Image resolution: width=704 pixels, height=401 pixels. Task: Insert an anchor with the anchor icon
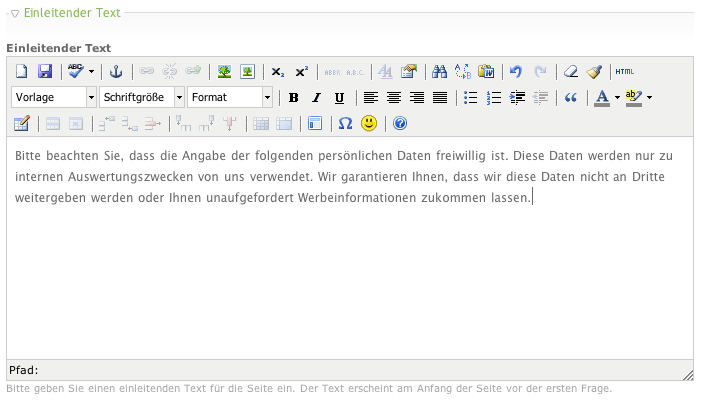point(115,72)
